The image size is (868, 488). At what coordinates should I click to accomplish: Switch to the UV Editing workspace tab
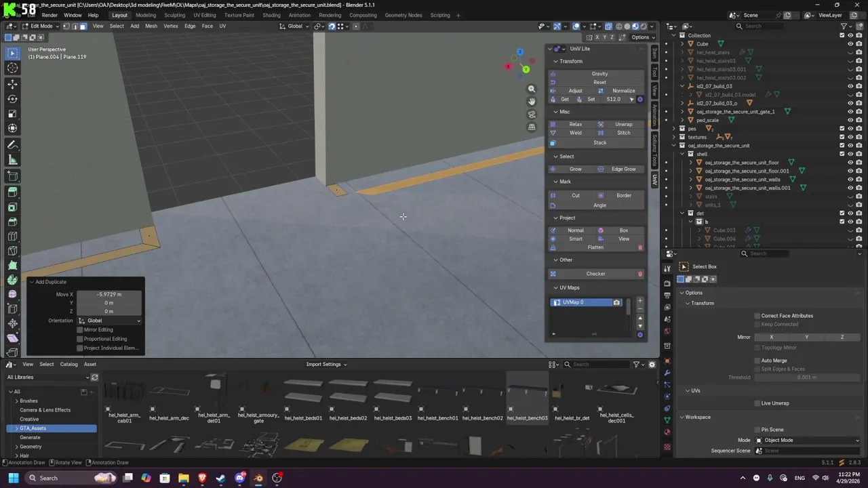(x=205, y=15)
